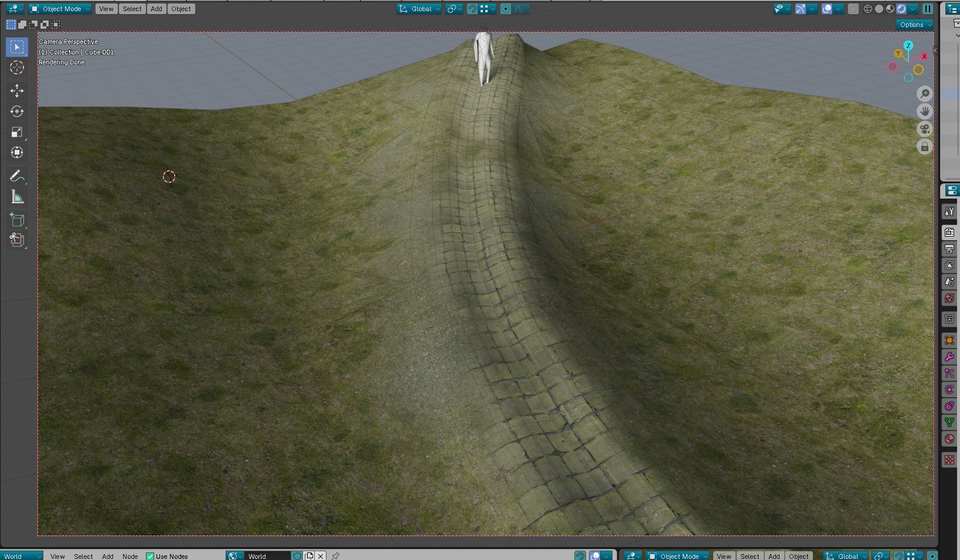
Task: Activate the combined Transform tool
Action: [17, 152]
